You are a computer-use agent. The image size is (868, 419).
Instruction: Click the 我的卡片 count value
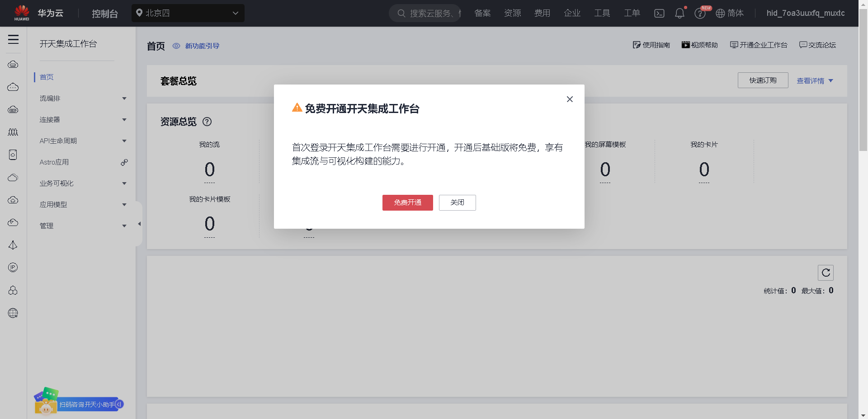pos(704,170)
